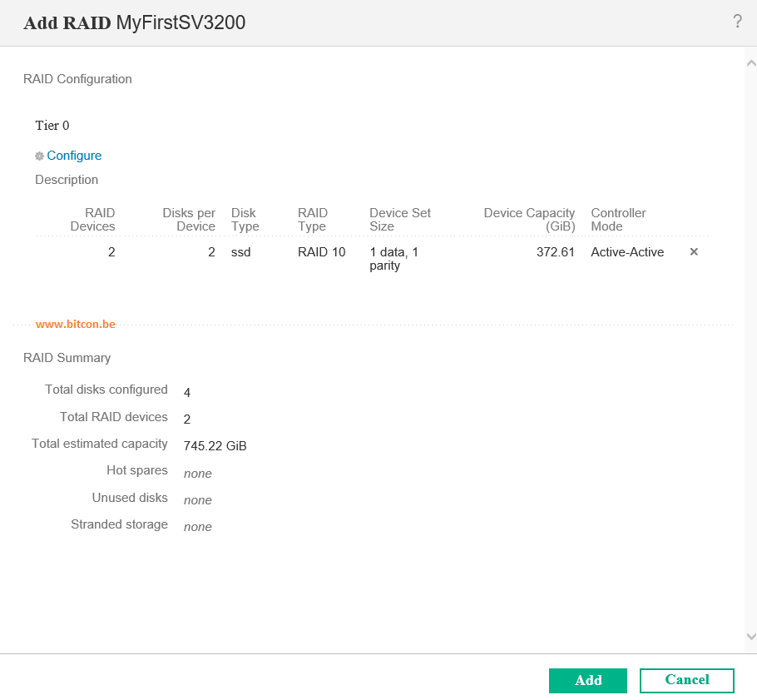Viewport: 757px width, 700px height.
Task: Click the scroll down arrow
Action: [750, 636]
